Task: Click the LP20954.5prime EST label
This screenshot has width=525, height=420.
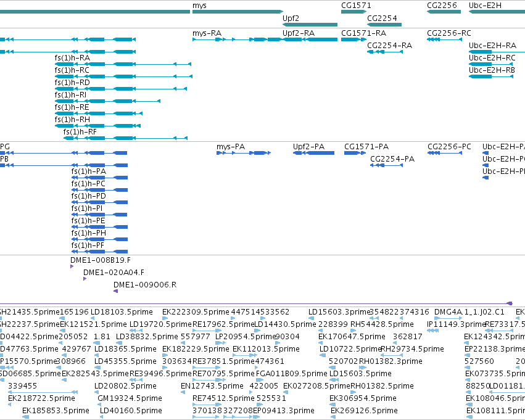Action: (x=246, y=337)
